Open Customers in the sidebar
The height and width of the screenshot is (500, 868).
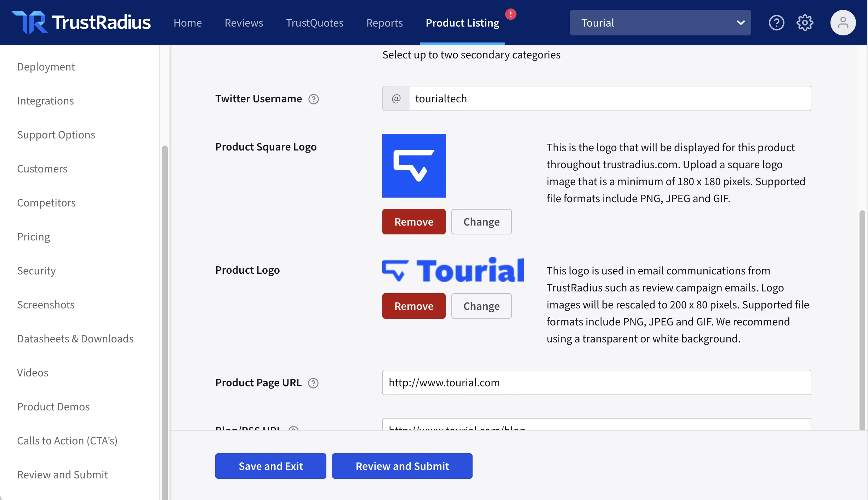click(42, 169)
